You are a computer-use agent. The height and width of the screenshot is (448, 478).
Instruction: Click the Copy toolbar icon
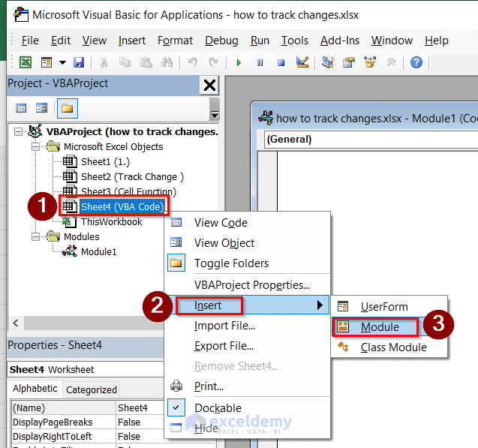coord(125,62)
